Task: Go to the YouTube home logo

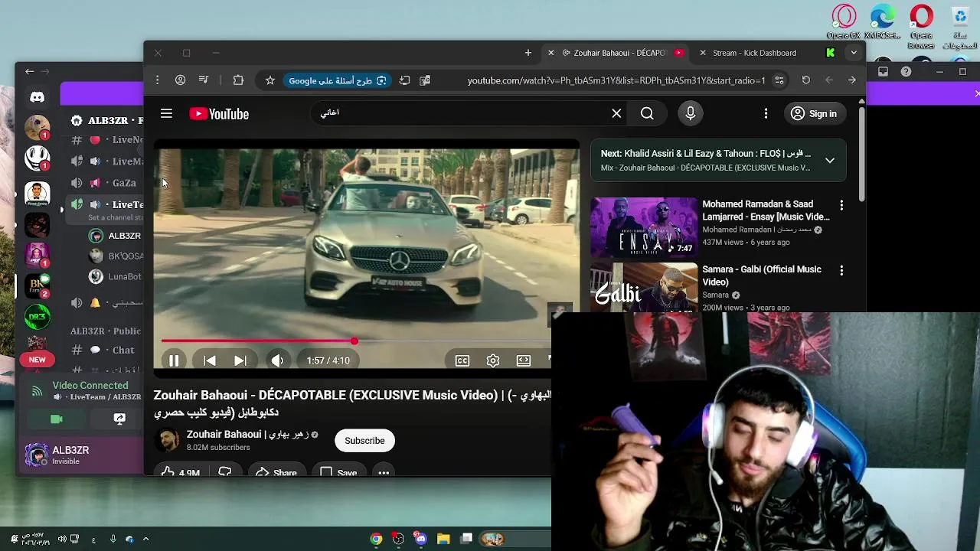Action: (219, 114)
